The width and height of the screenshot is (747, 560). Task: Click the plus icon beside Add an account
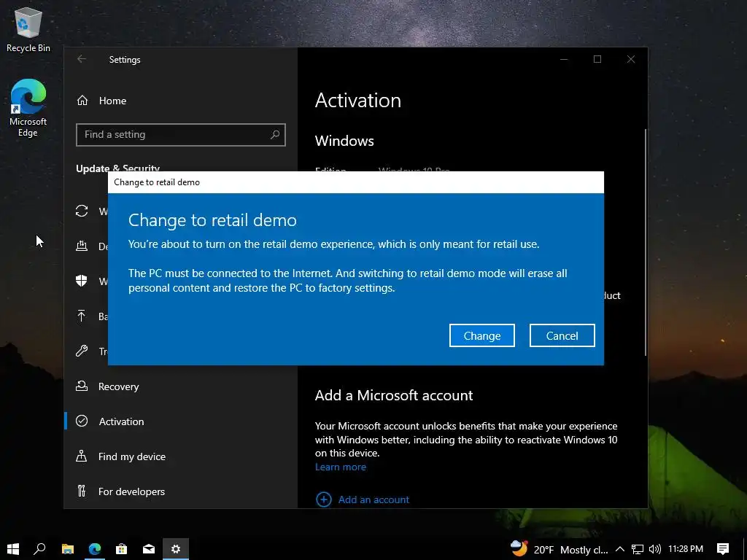(x=323, y=499)
